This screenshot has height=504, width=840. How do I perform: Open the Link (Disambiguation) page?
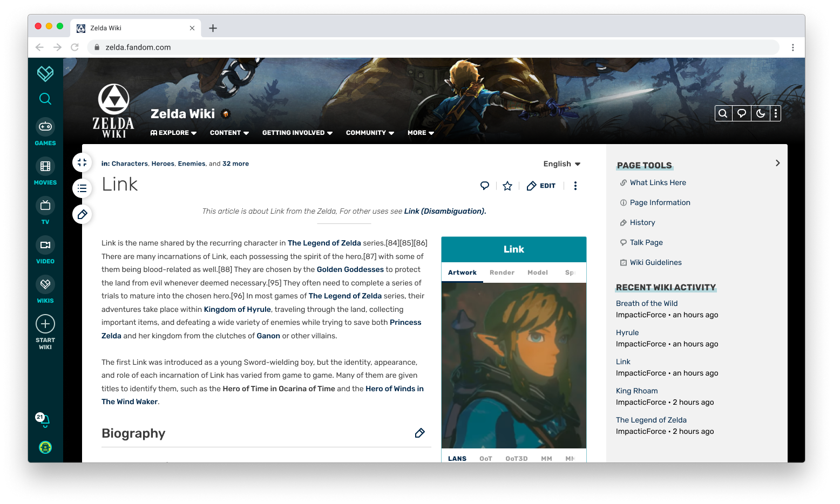pos(445,212)
